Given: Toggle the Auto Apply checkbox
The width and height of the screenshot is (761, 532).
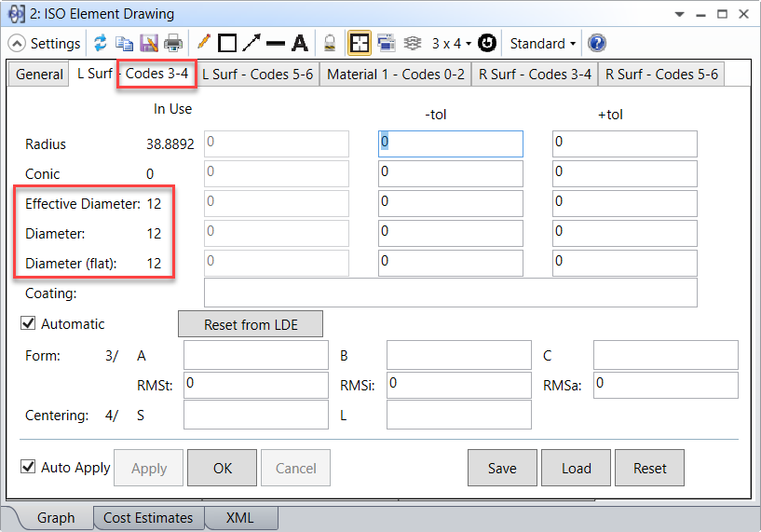Looking at the screenshot, I should point(29,468).
